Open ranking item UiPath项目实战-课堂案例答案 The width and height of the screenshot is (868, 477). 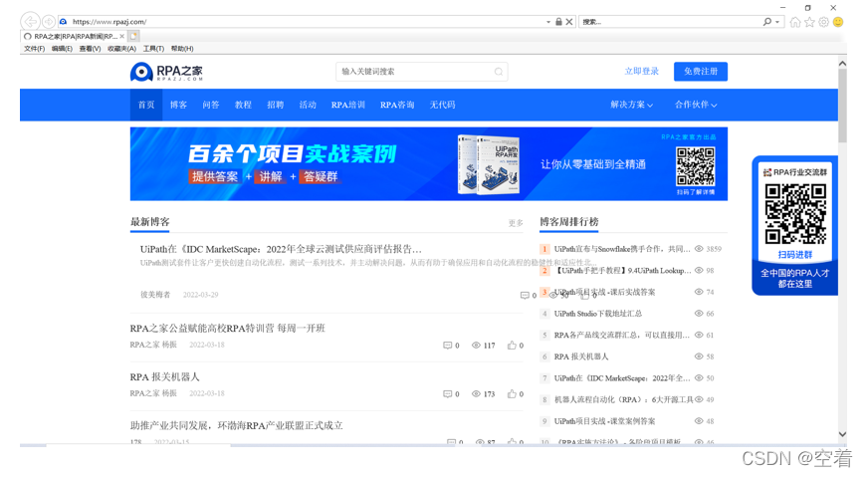pyautogui.click(x=604, y=421)
